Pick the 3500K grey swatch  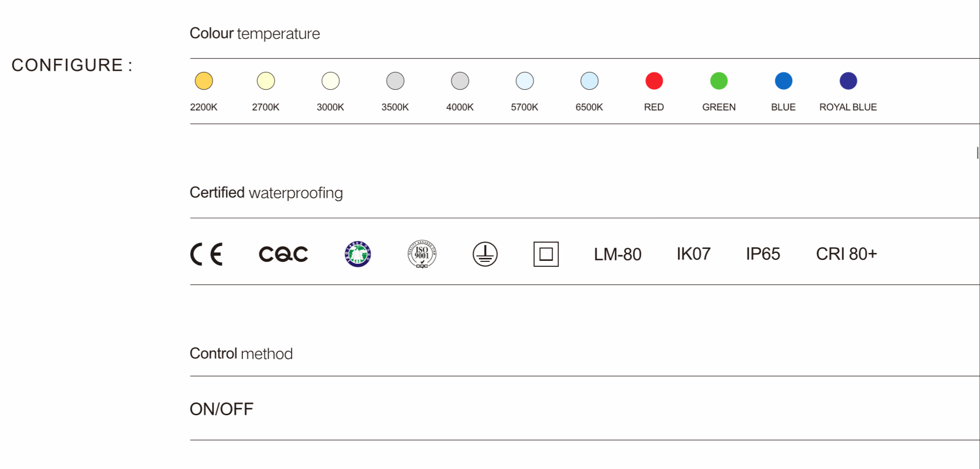tap(395, 81)
